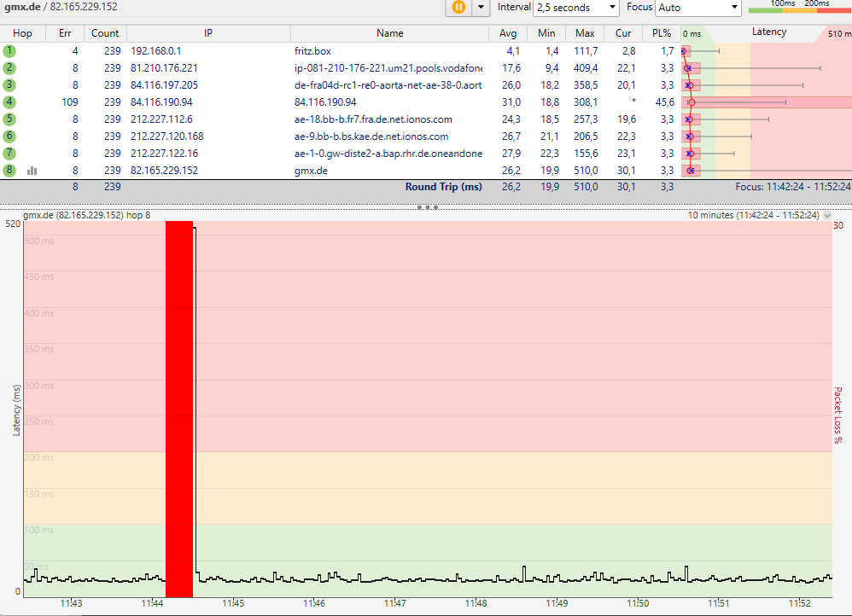Screen dimensions: 852x616
Task: Open the dropdown arrow next to pause
Action: (x=481, y=7)
